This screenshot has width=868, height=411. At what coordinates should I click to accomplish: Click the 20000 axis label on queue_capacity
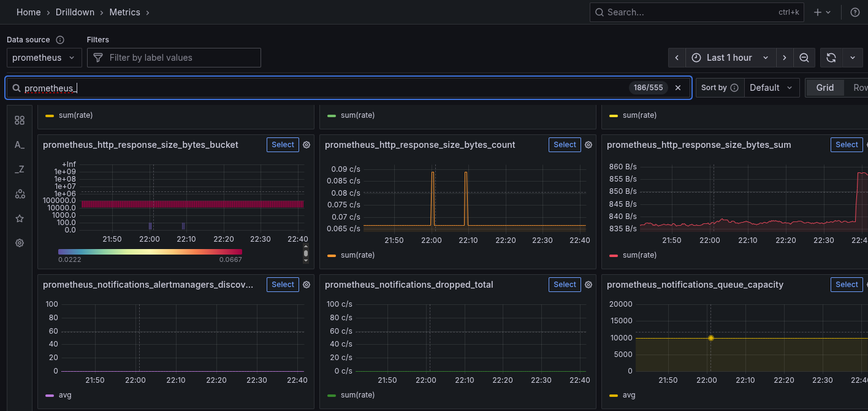click(x=620, y=304)
